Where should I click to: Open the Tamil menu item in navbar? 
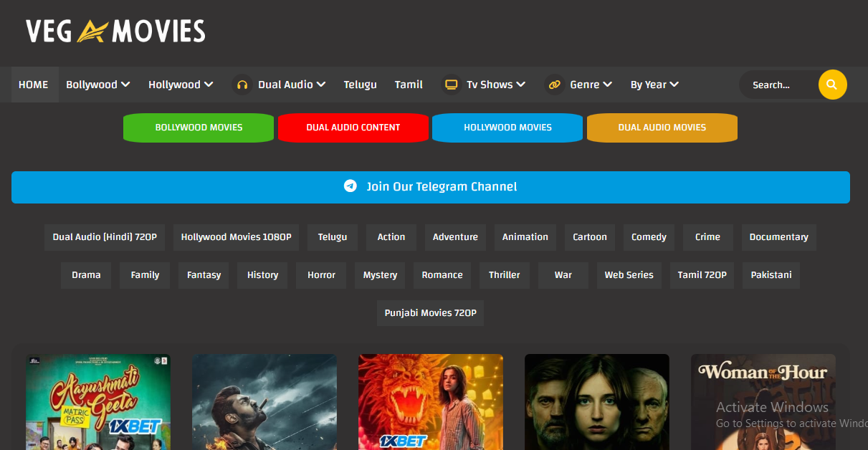coord(409,85)
